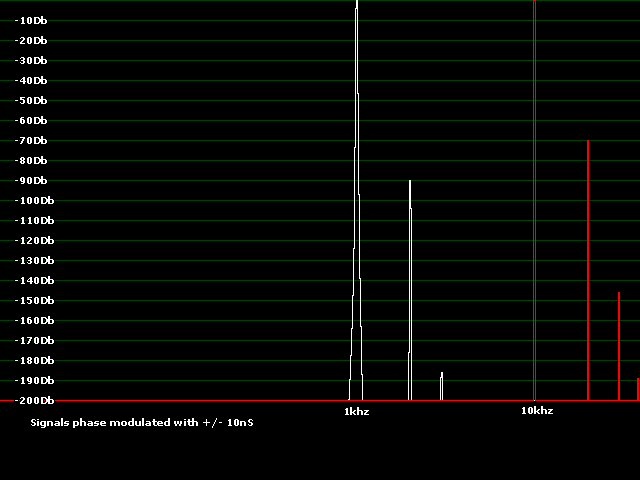Click the -140Db axis label

coord(34,280)
